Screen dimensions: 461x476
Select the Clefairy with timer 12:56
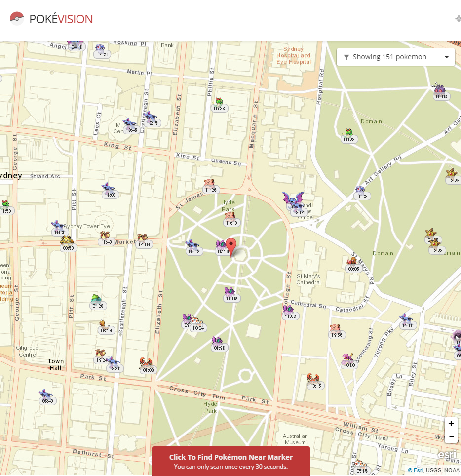(336, 331)
